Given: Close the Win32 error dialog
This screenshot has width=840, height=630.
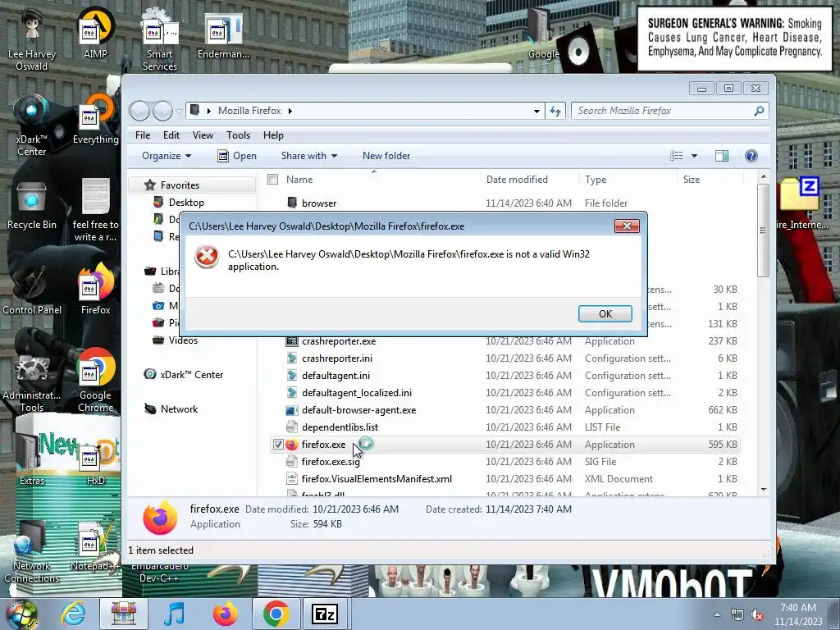Looking at the screenshot, I should click(627, 226).
